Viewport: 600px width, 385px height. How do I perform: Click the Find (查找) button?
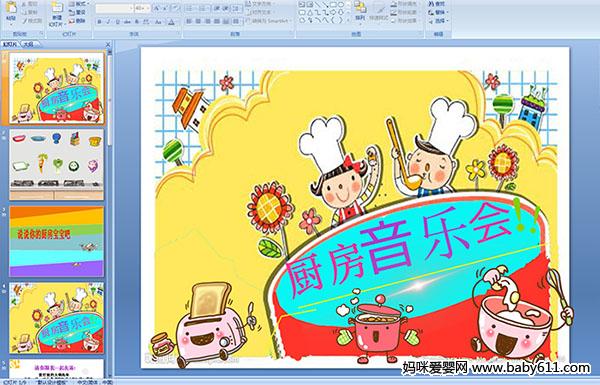437,3
